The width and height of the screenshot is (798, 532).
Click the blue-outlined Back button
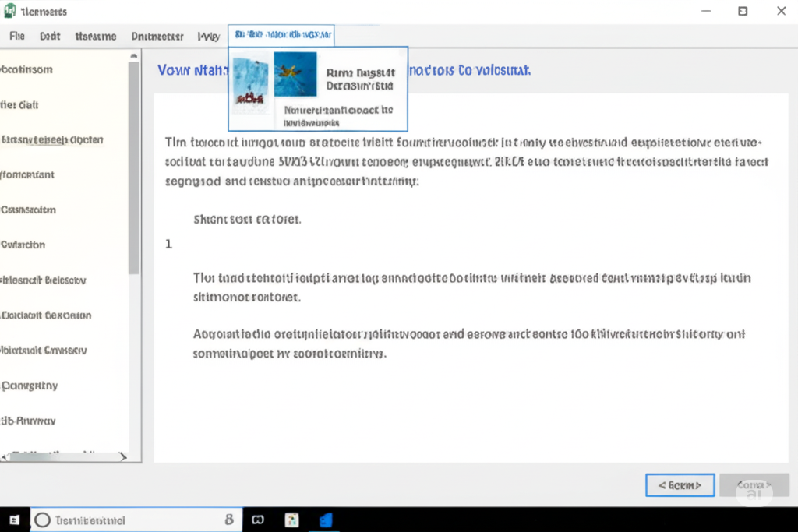(680, 485)
